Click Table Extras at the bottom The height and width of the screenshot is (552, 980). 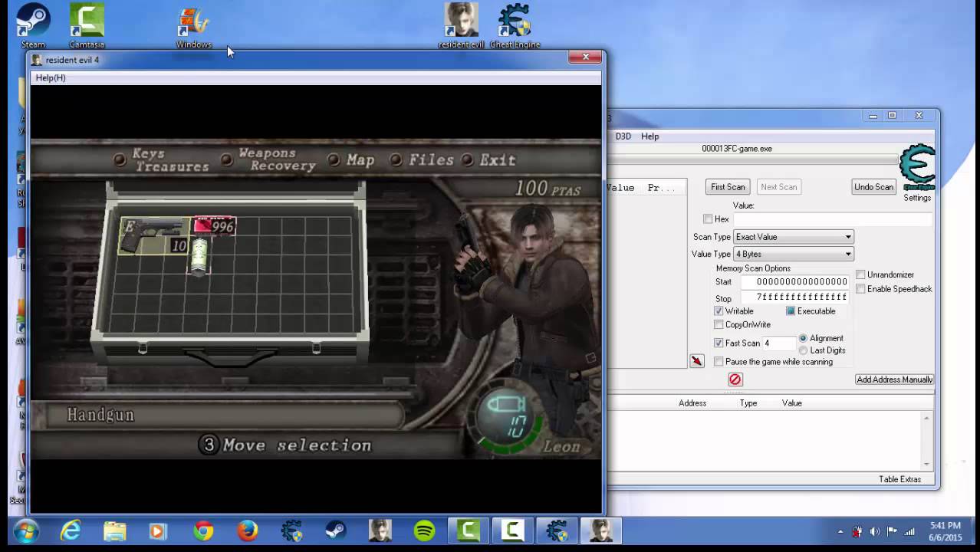tap(899, 479)
